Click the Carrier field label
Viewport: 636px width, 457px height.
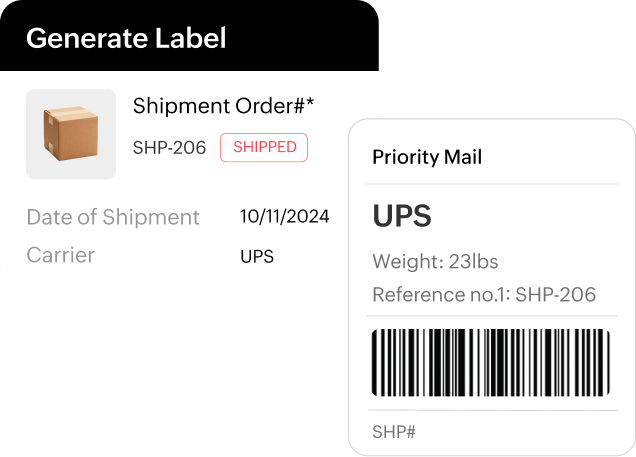point(61,255)
